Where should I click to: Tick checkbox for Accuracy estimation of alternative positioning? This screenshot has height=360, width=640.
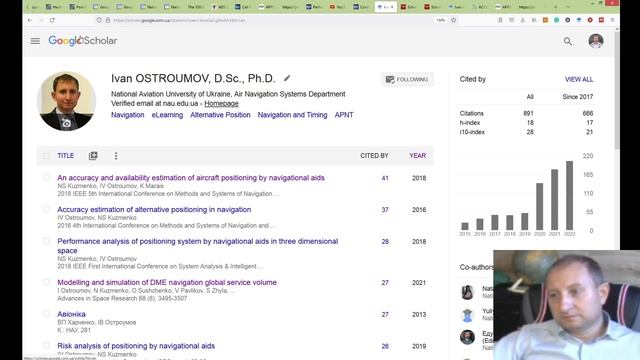click(x=46, y=209)
